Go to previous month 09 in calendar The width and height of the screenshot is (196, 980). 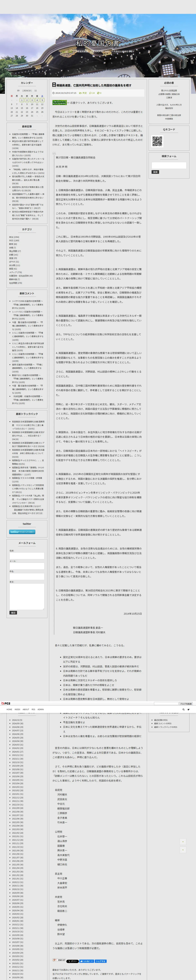pos(18,90)
